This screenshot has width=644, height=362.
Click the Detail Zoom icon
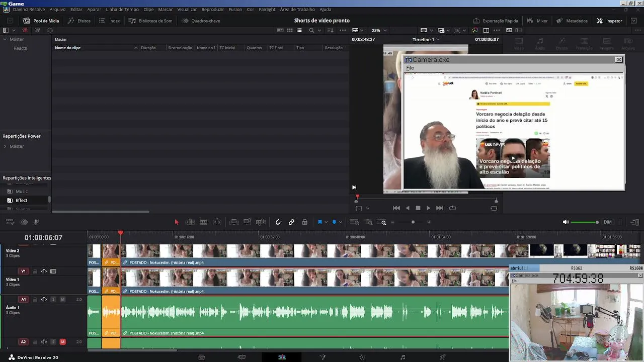pyautogui.click(x=369, y=222)
